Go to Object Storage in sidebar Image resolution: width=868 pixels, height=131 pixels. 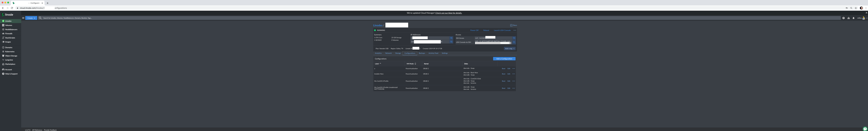(11, 56)
